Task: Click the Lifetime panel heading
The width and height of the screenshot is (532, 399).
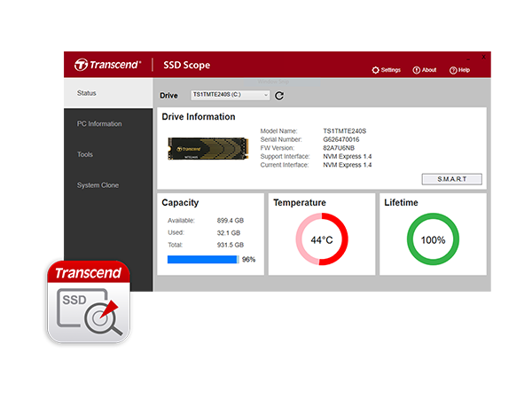Action: coord(401,202)
